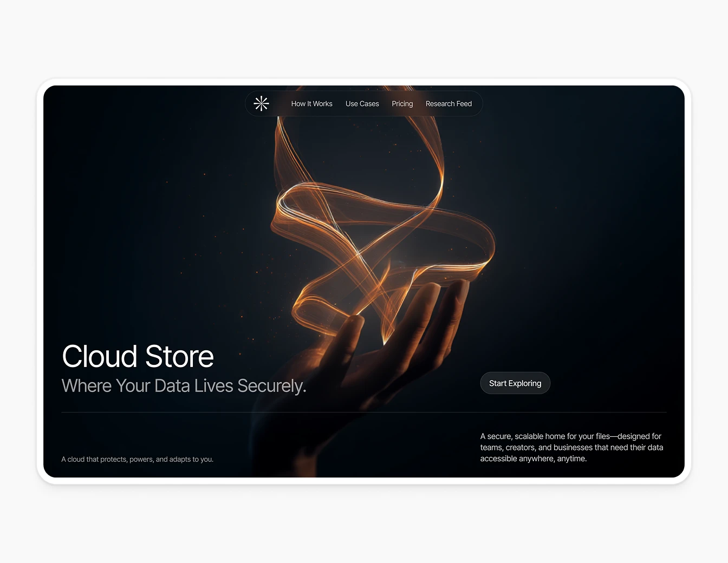
Task: Click the horizontal divider line below the tagline
Action: click(363, 411)
